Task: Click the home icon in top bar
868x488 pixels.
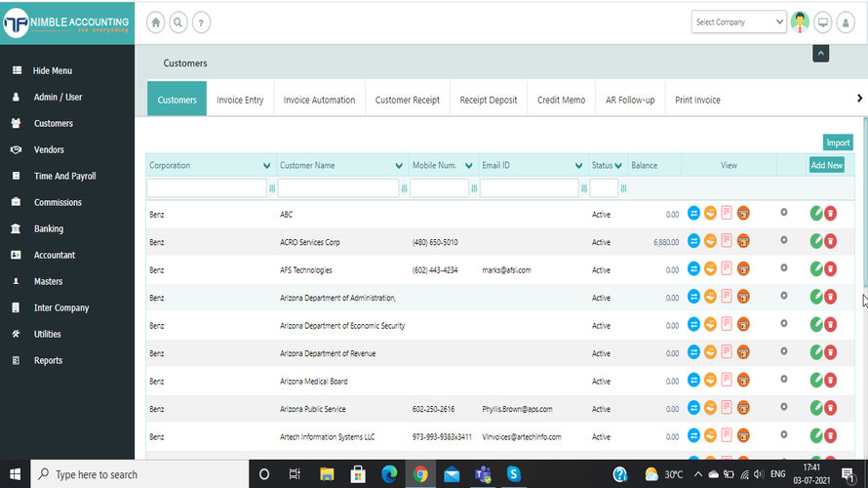Action: pyautogui.click(x=156, y=22)
